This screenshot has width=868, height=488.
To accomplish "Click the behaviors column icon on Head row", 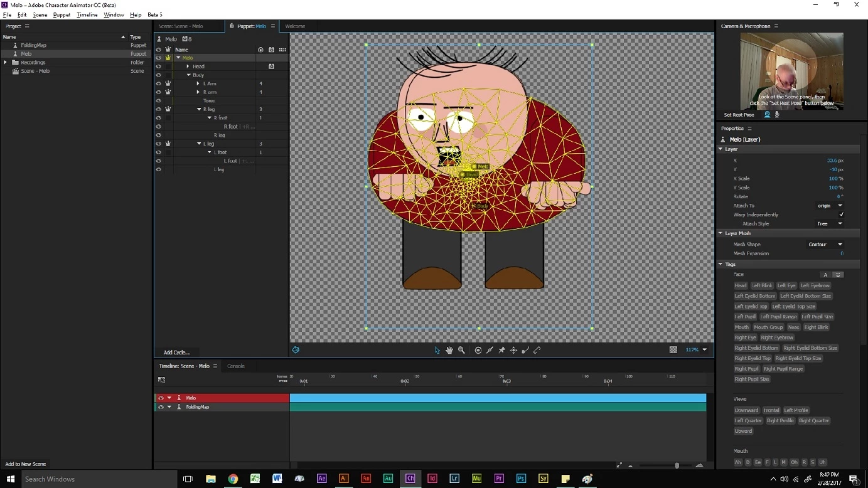I will click(272, 66).
